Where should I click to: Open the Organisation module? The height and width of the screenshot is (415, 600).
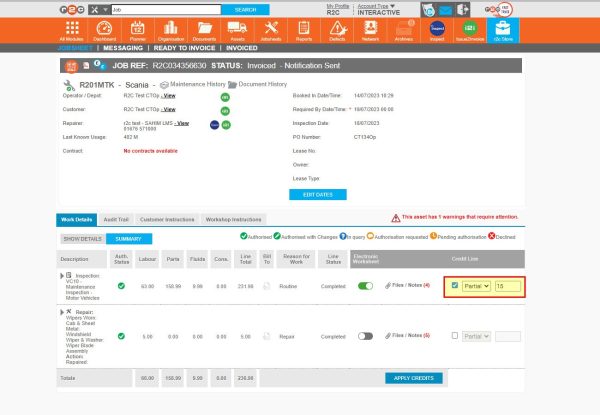(171, 31)
